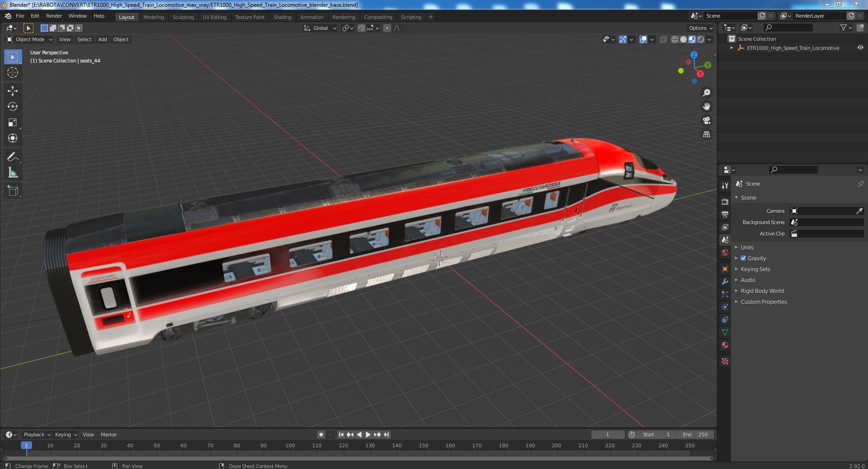Toggle pin in Scene properties header

860,184
